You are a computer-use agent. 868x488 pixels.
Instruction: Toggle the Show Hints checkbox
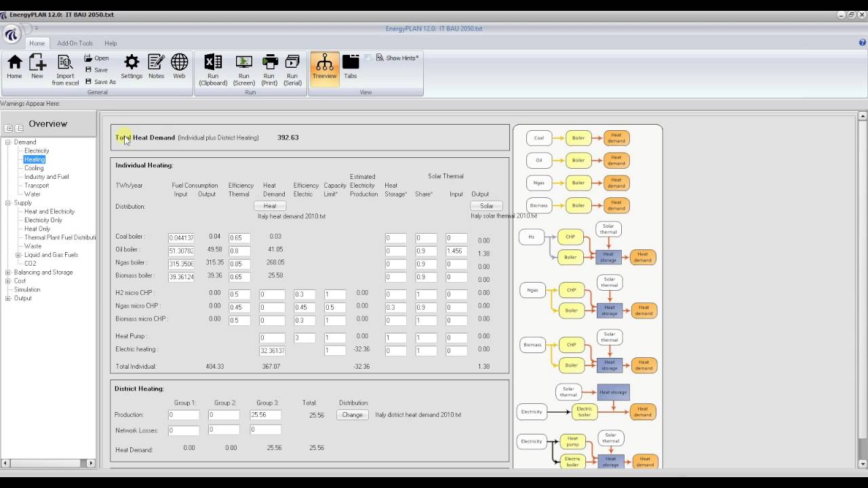368,58
